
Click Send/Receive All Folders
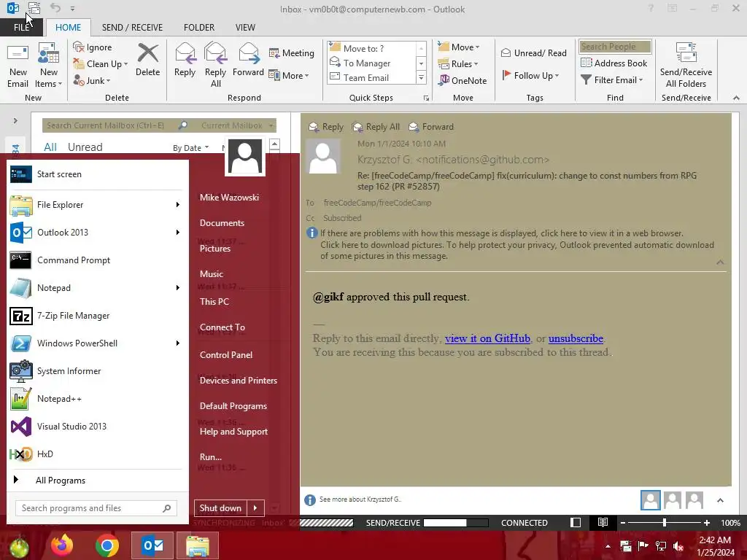(686, 65)
